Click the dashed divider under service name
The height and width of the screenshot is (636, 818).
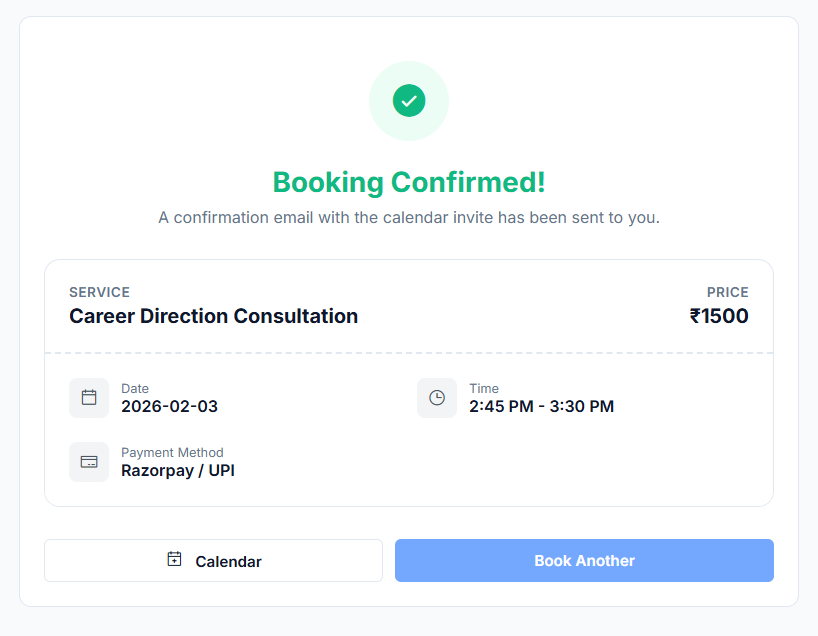point(409,353)
